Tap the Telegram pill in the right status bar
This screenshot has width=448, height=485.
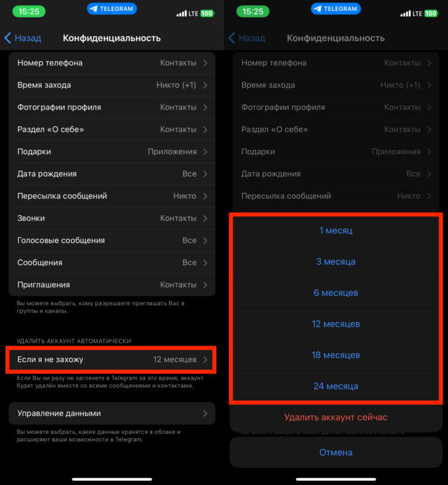coord(336,8)
